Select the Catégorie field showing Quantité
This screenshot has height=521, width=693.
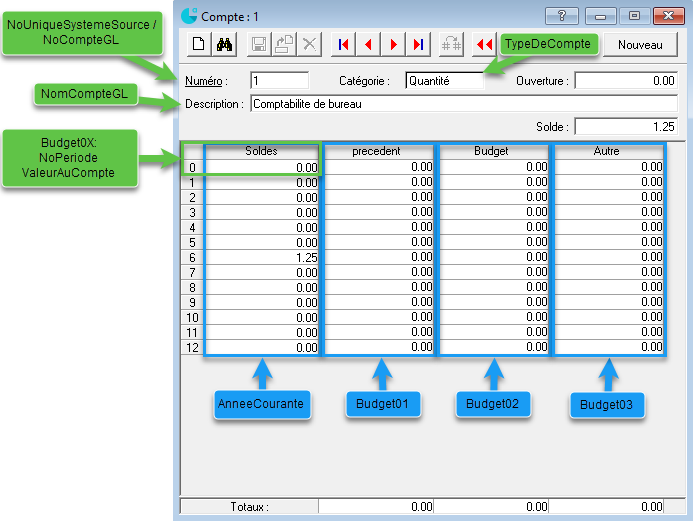(444, 80)
